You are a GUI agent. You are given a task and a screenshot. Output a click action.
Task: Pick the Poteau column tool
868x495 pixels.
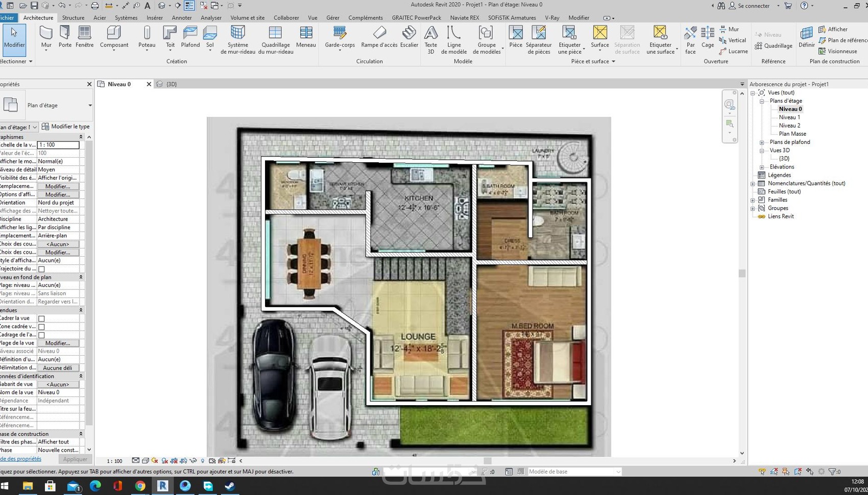tap(147, 37)
